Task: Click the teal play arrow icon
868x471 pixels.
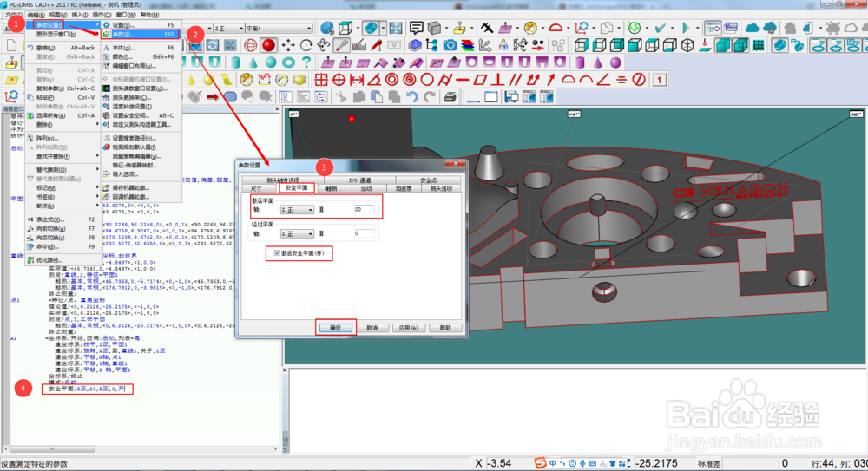Action: coord(687,28)
